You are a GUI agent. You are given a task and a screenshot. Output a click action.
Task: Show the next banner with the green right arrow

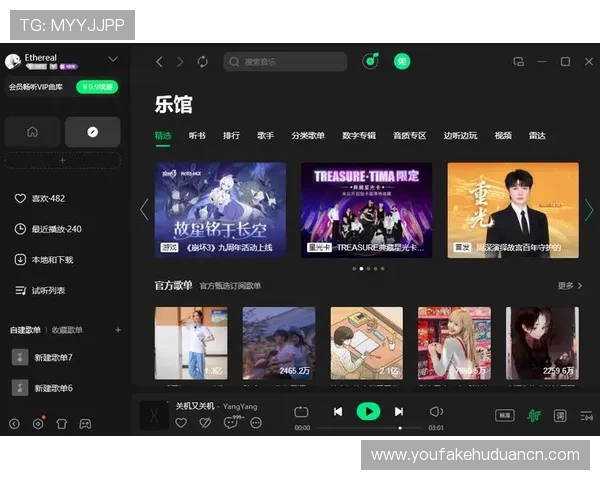[x=589, y=210]
